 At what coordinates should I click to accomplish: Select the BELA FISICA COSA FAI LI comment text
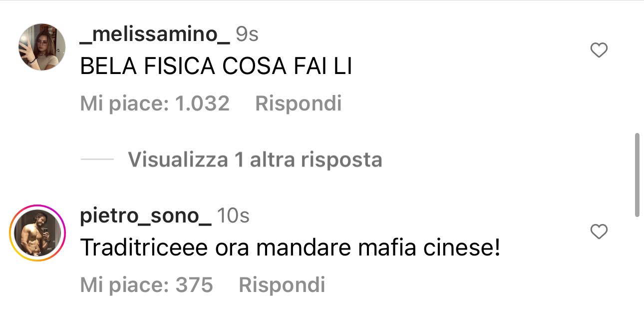216,67
